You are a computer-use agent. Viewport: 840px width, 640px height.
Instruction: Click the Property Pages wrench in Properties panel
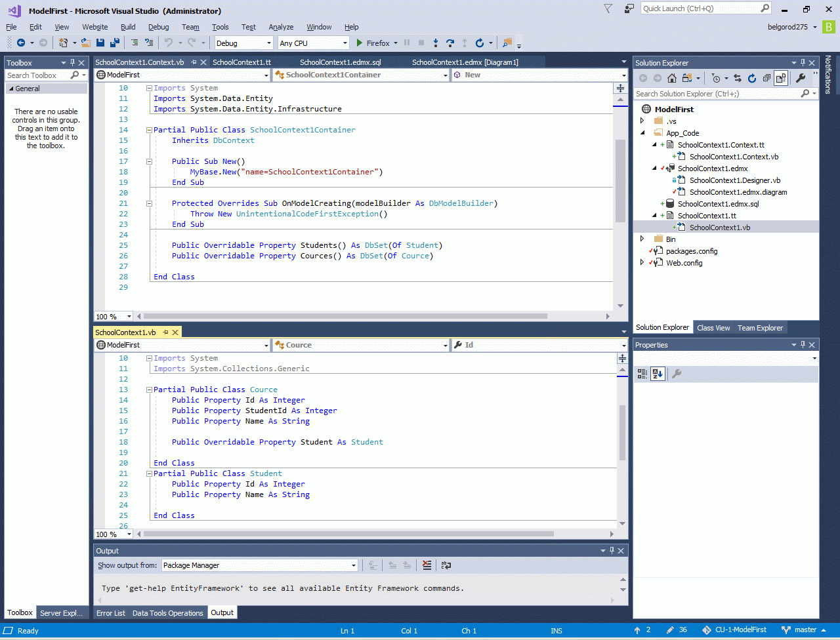(677, 373)
